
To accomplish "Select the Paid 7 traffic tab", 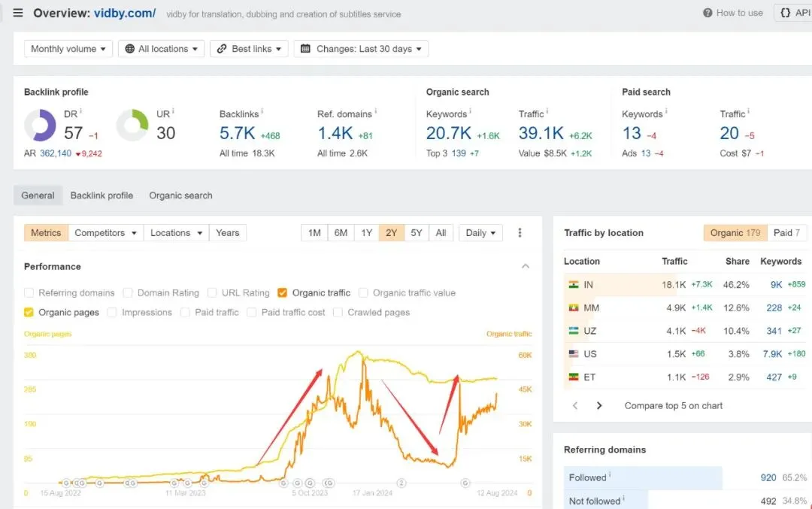I will (786, 233).
